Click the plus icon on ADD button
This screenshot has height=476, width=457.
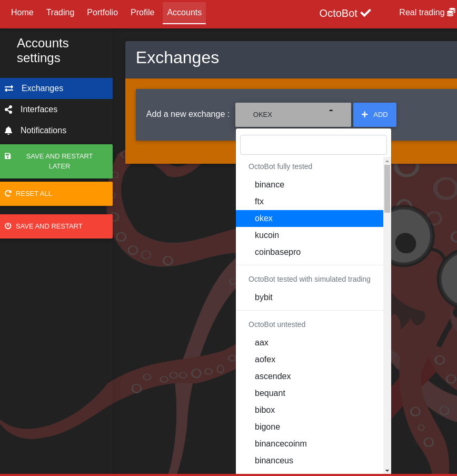pyautogui.click(x=364, y=114)
